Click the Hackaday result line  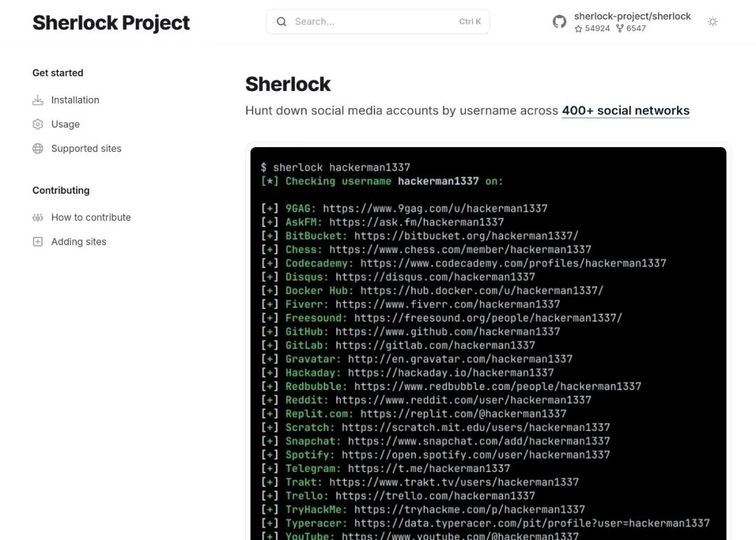click(x=407, y=373)
